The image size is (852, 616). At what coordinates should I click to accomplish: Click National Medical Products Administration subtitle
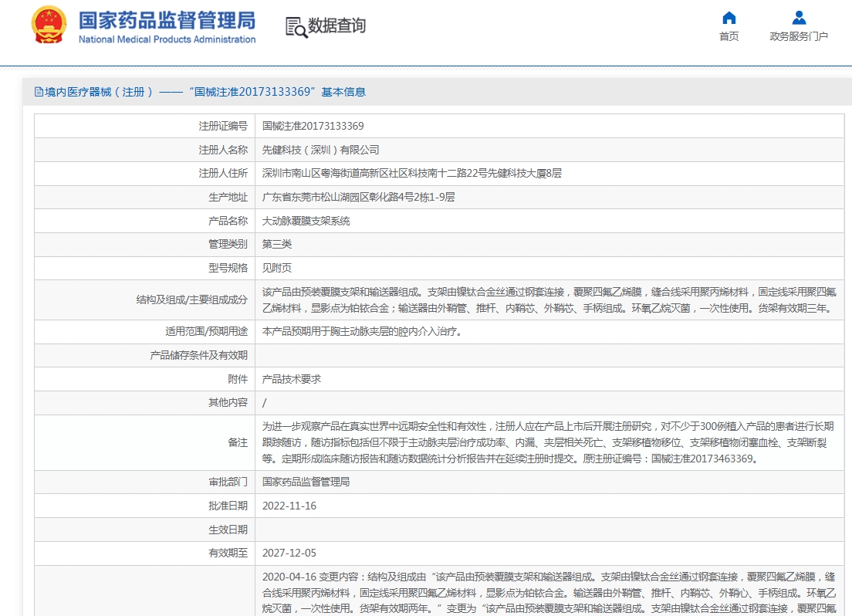pos(167,39)
